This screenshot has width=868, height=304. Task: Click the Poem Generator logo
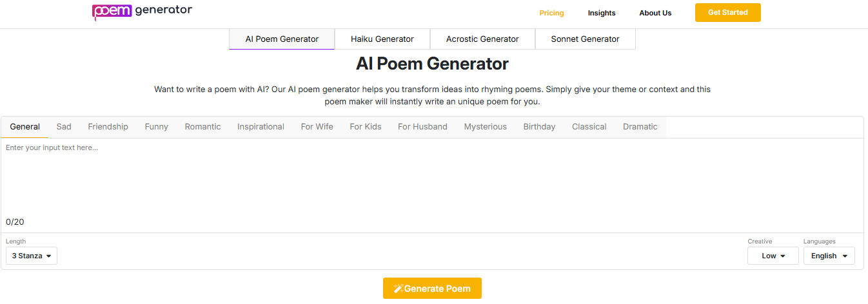coord(142,12)
